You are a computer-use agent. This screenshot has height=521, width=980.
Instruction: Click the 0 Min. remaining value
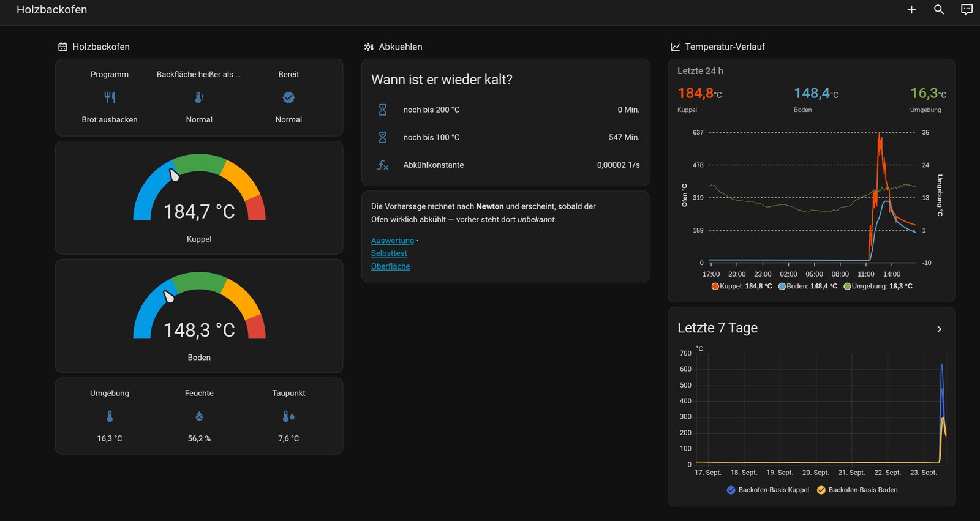628,110
